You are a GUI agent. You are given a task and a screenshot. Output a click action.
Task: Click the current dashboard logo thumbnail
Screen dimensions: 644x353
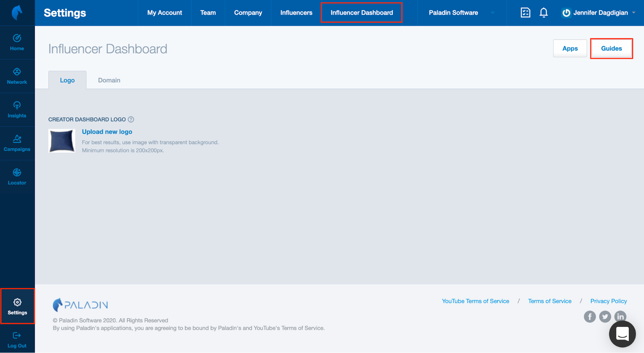pyautogui.click(x=62, y=141)
